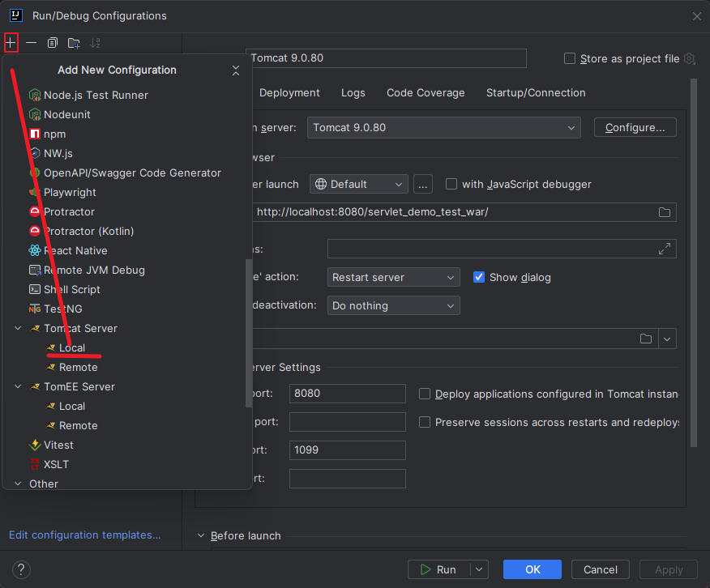Click the Configure... button
The image size is (710, 588).
(x=635, y=128)
